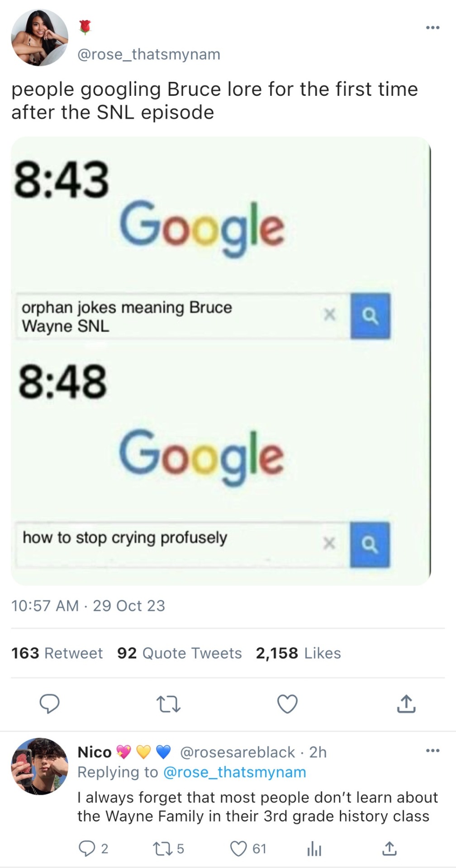
Task: Open the Google search meme image
Action: [221, 361]
